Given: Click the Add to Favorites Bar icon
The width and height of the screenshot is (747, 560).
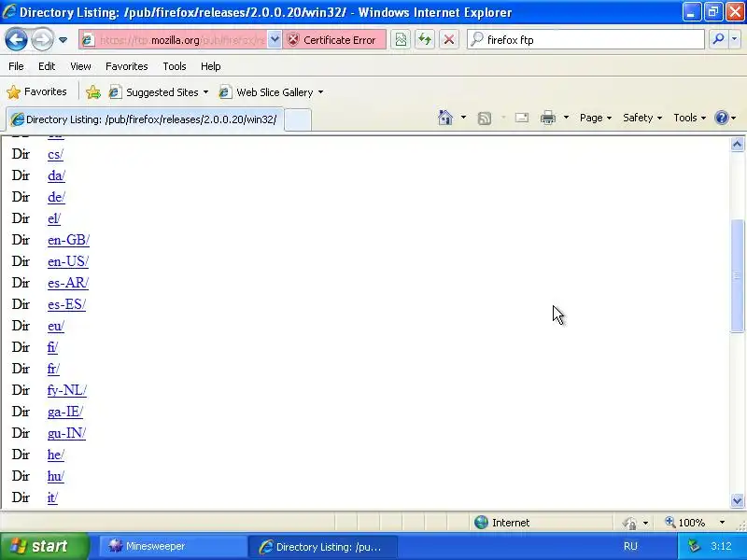Looking at the screenshot, I should (x=92, y=91).
